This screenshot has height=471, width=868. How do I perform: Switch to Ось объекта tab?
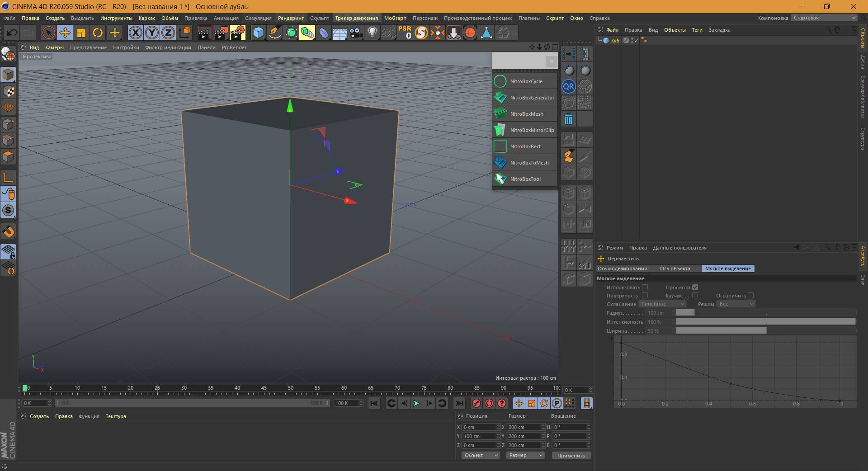[x=675, y=268]
